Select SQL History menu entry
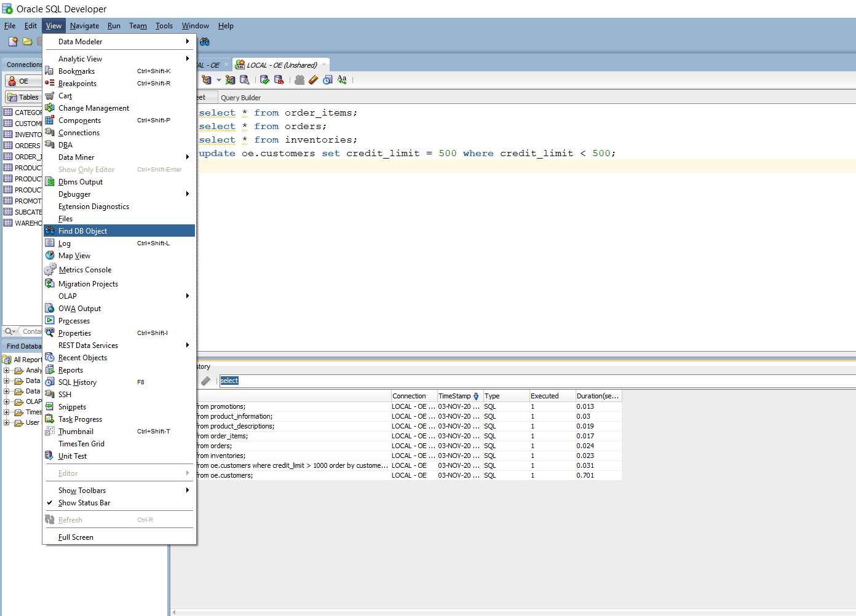 point(119,382)
